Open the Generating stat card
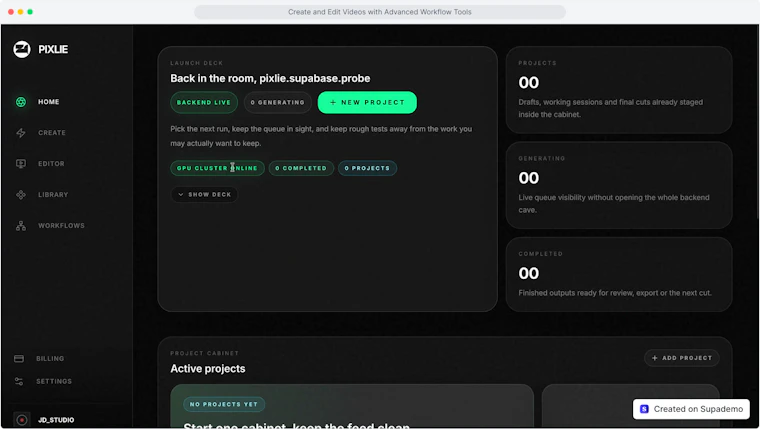 pos(619,185)
